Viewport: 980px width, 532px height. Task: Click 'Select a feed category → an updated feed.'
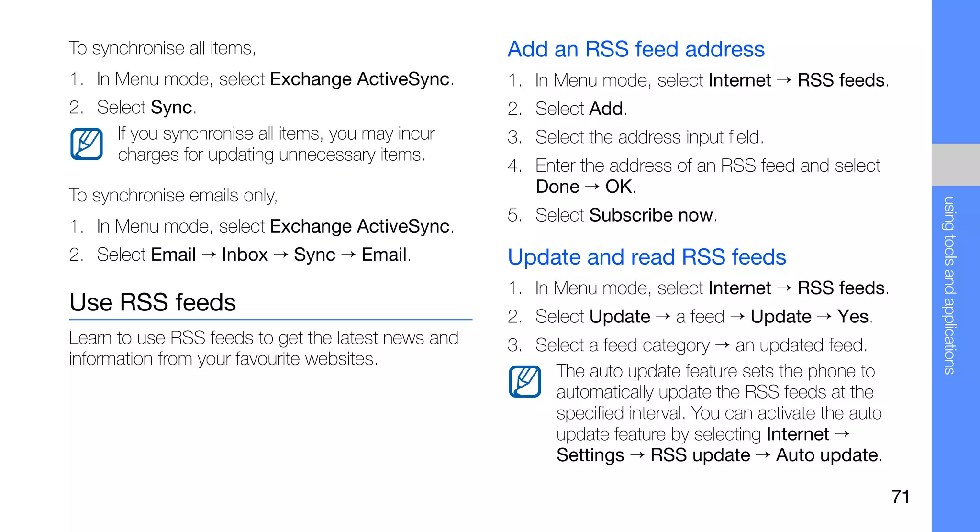(x=687, y=345)
